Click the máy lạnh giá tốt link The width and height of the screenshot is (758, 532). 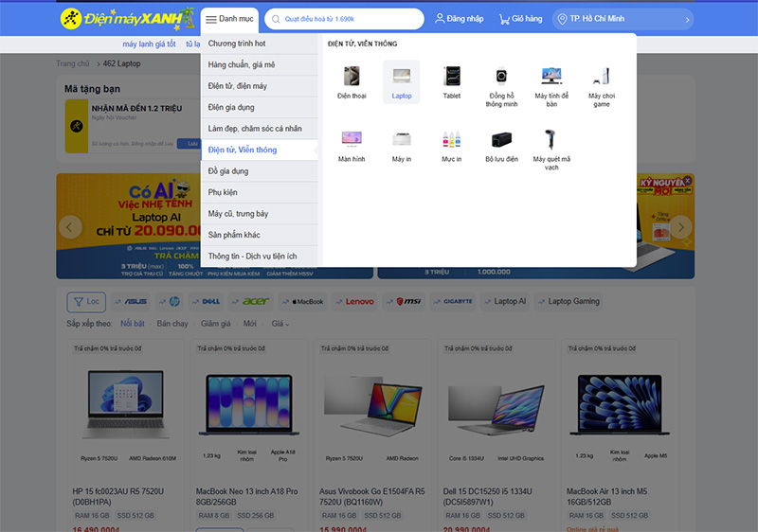point(149,44)
